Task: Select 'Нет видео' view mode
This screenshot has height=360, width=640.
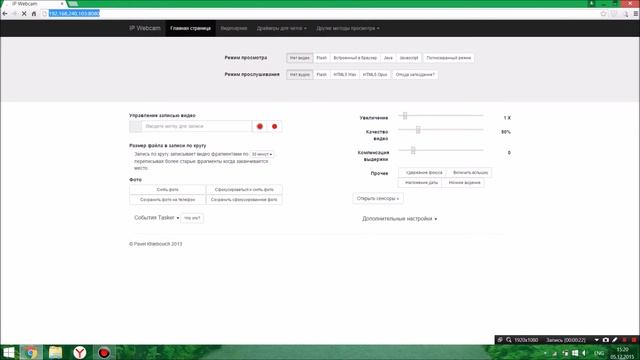Action: tap(300, 58)
